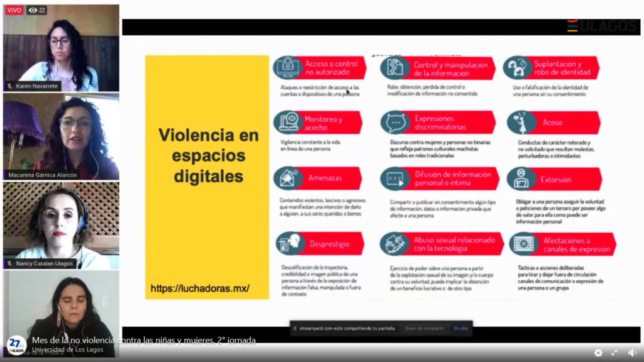Screen dimensions: 644x362
Task: Click the 'Amenazas' envelope icon on slide
Action: (286, 178)
